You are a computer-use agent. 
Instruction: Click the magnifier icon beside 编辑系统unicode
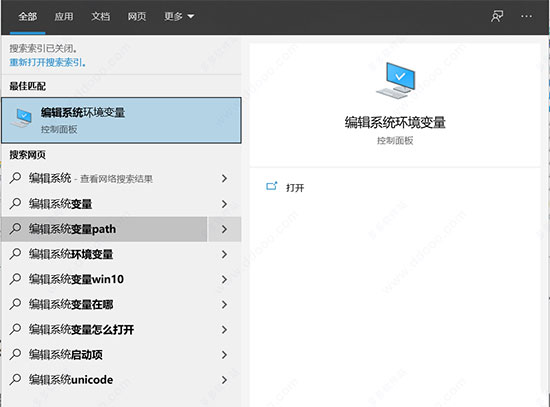(x=15, y=379)
